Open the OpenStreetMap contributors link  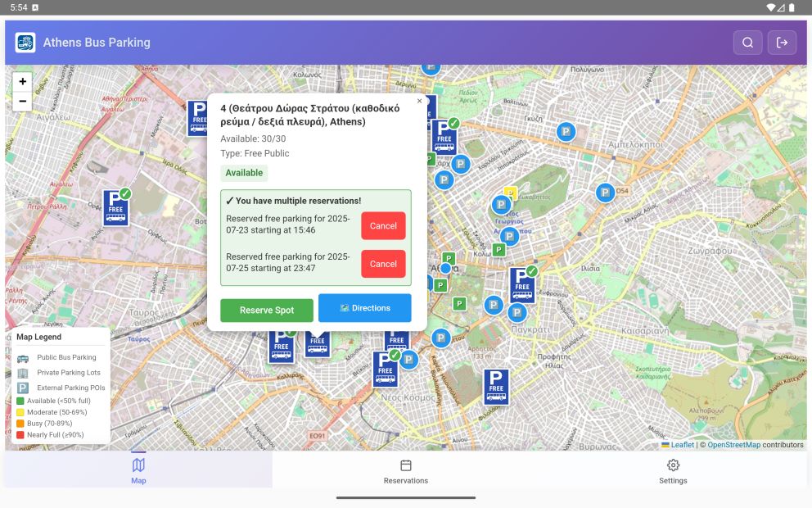(x=733, y=445)
